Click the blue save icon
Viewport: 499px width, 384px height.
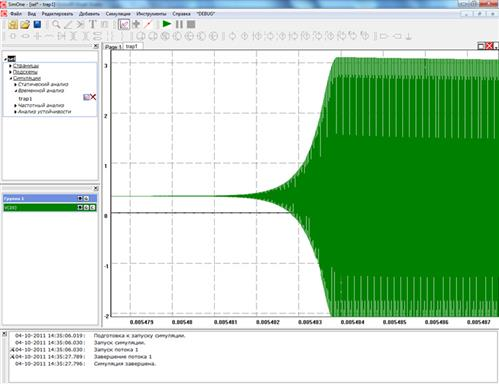37,24
